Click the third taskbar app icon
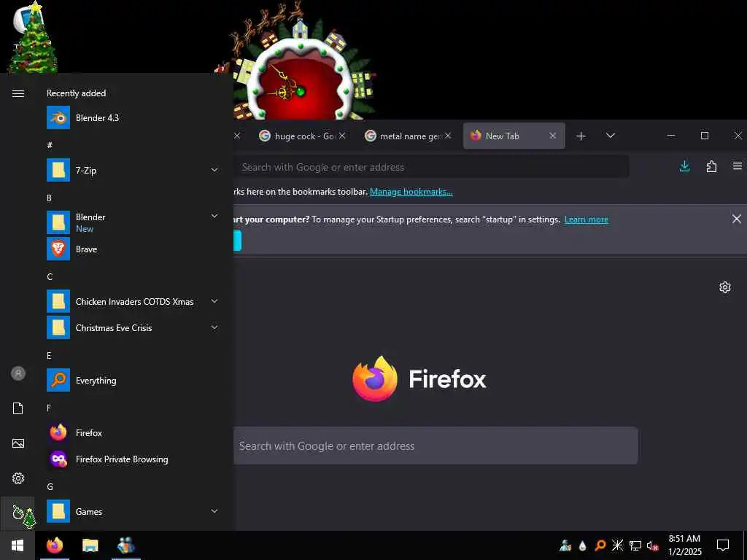Viewport: 747px width, 560px height. 125,545
